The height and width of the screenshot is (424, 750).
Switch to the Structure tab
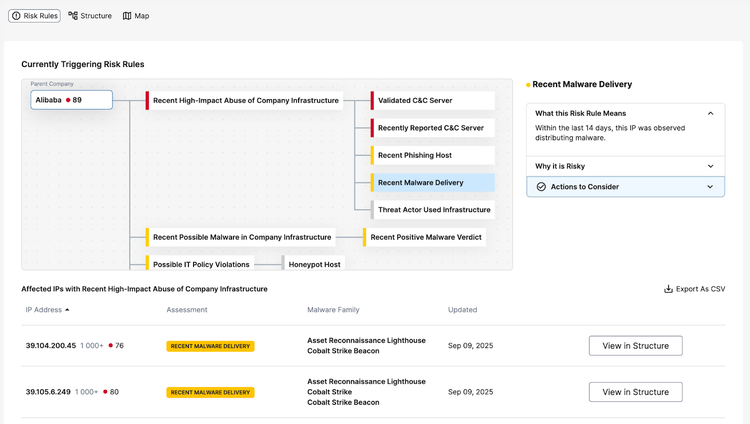pos(90,16)
